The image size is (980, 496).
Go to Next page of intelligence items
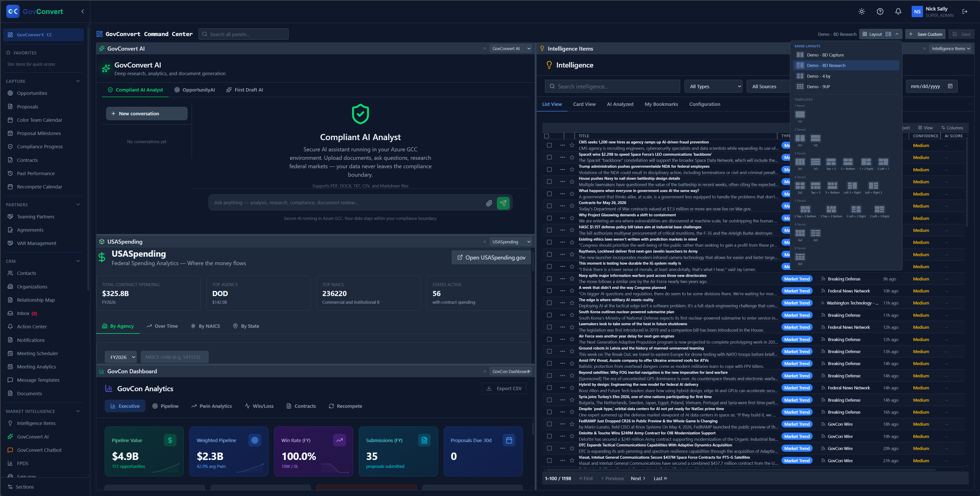coord(638,479)
